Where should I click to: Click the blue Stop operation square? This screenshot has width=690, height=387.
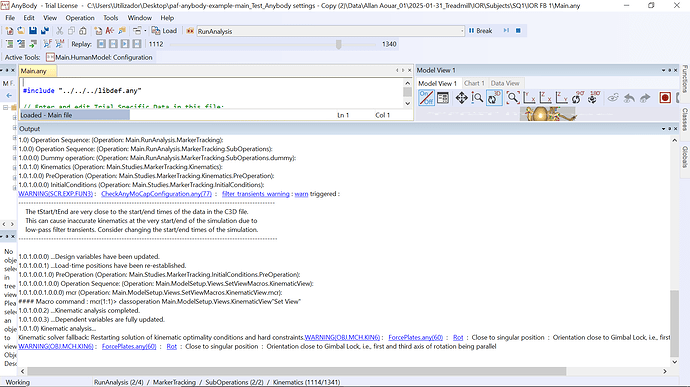(x=518, y=31)
